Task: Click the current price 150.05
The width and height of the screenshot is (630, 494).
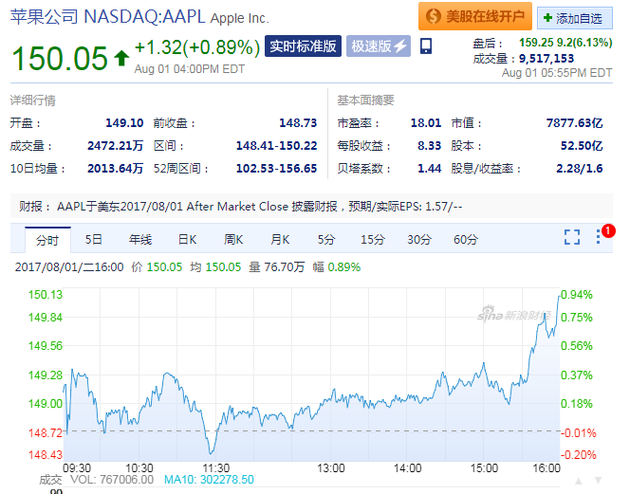Action: click(59, 58)
